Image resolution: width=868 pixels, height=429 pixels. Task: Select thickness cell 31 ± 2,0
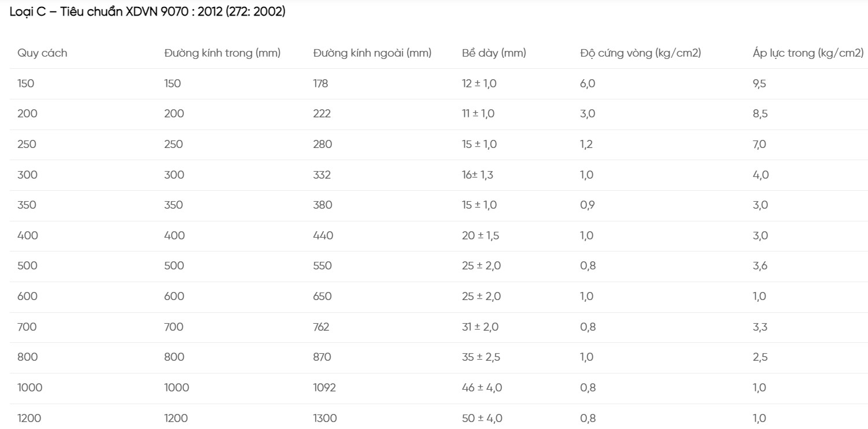click(480, 327)
